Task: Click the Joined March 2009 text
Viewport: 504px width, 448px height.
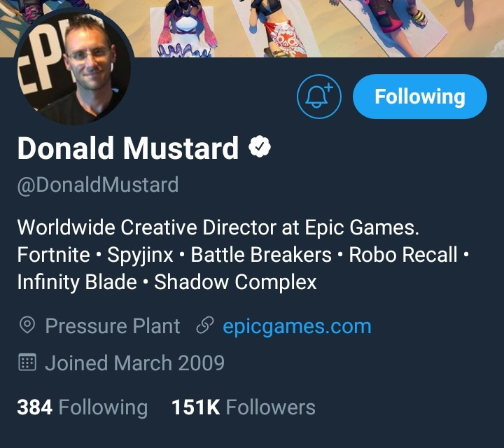Action: [x=134, y=363]
